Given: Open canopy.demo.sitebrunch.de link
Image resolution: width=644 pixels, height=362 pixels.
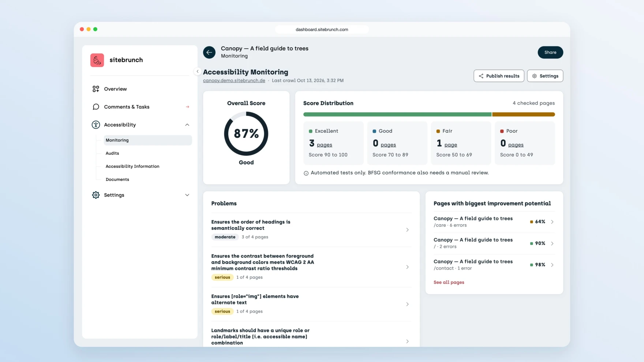Looking at the screenshot, I should point(234,80).
